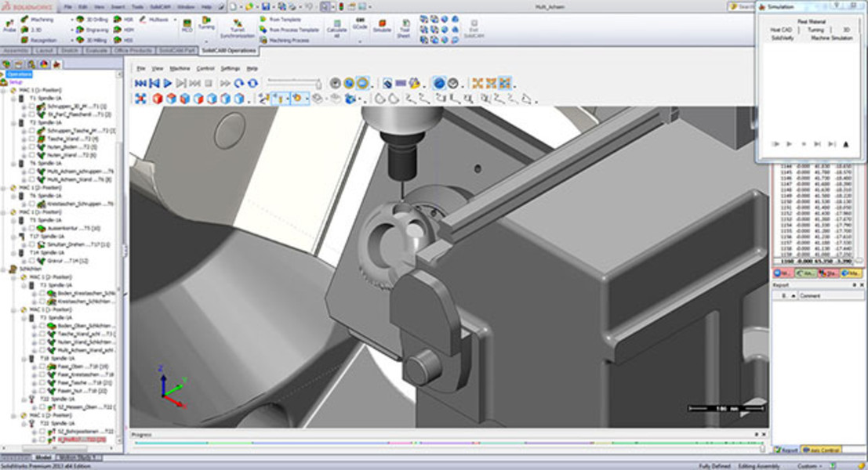Click the Simulate icon in the toolbar
The width and height of the screenshot is (868, 470).
point(382,25)
